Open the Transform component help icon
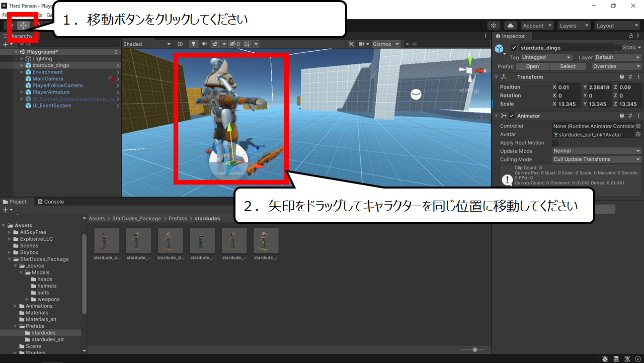This screenshot has height=363, width=644. coord(622,77)
